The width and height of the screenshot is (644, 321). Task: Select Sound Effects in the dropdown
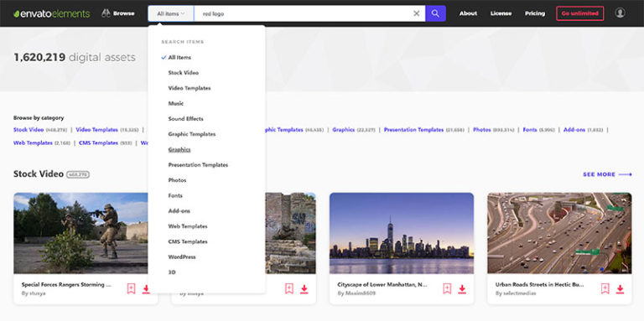(185, 119)
